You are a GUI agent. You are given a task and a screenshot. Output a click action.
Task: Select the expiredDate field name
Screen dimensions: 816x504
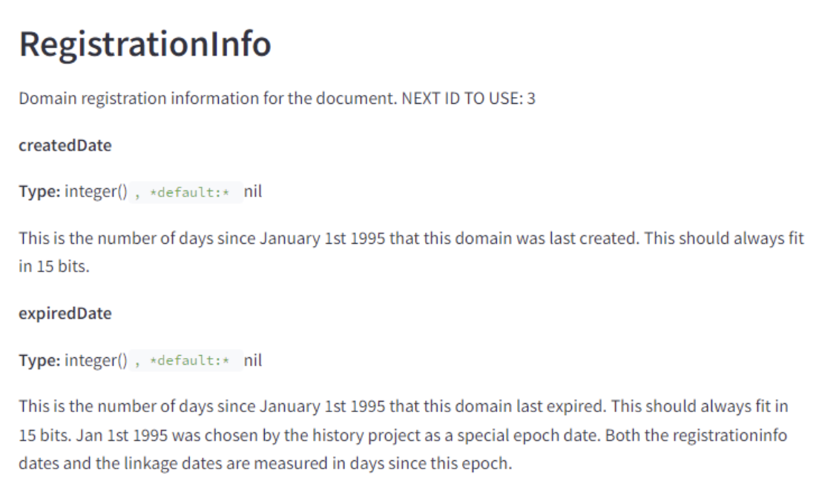(65, 314)
